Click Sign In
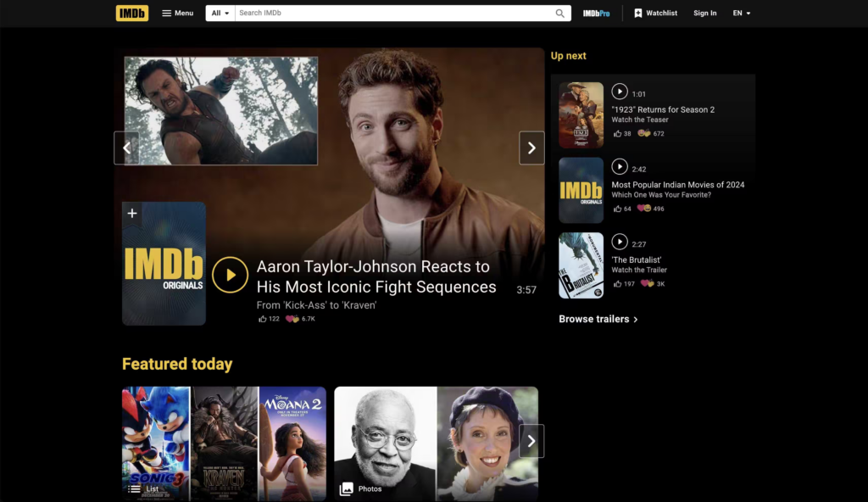 point(704,13)
